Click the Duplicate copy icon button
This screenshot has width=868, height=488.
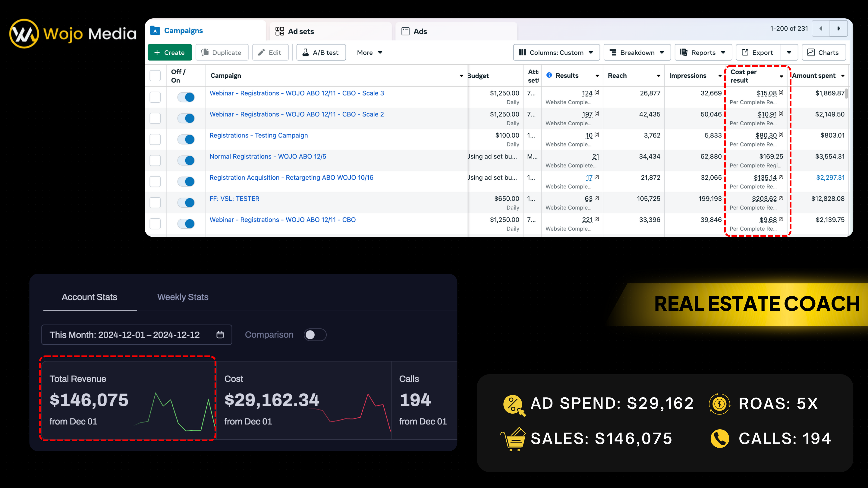coord(222,52)
